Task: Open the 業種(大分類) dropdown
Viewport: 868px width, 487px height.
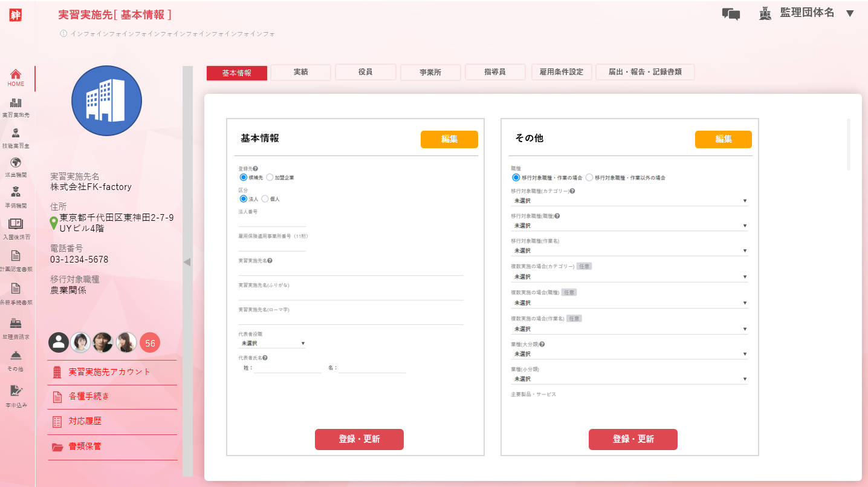Action: pos(629,354)
